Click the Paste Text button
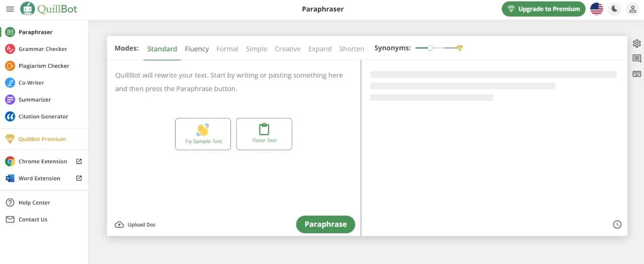This screenshot has height=264, width=644. [264, 134]
